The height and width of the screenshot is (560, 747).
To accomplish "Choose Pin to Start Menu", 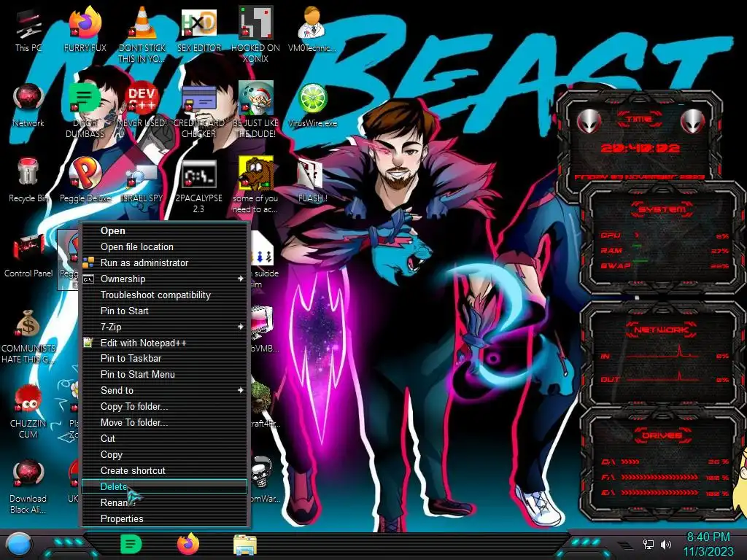I will [164, 374].
